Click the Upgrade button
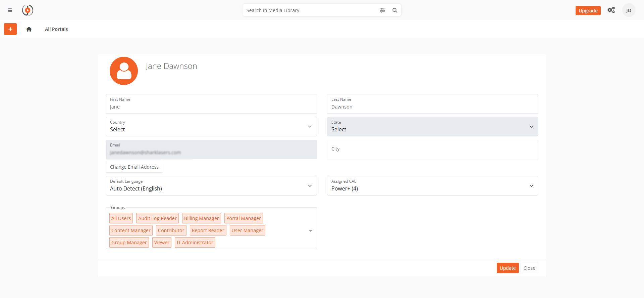 [x=588, y=11]
